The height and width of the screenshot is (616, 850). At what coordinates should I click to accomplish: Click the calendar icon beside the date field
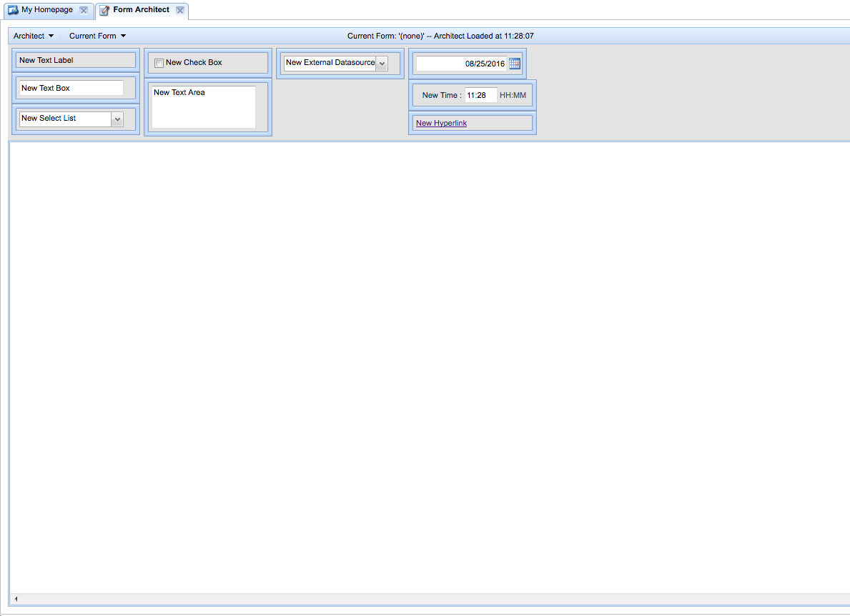(x=515, y=64)
